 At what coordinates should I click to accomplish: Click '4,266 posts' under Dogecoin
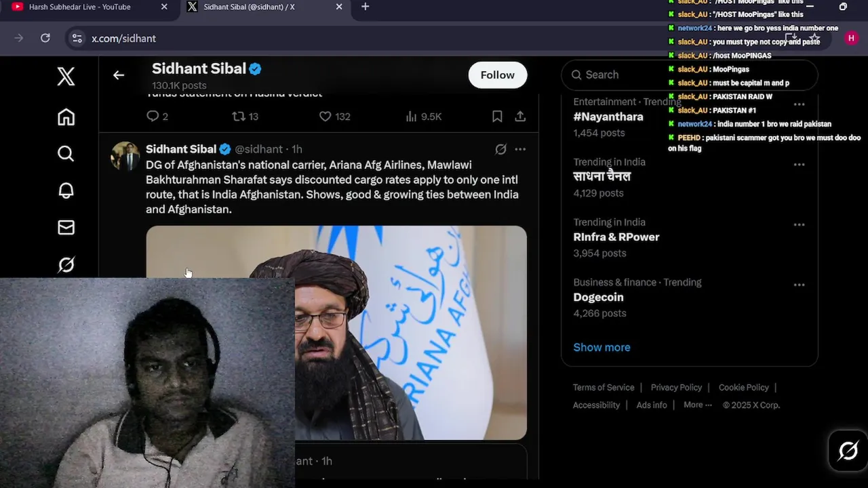(599, 313)
